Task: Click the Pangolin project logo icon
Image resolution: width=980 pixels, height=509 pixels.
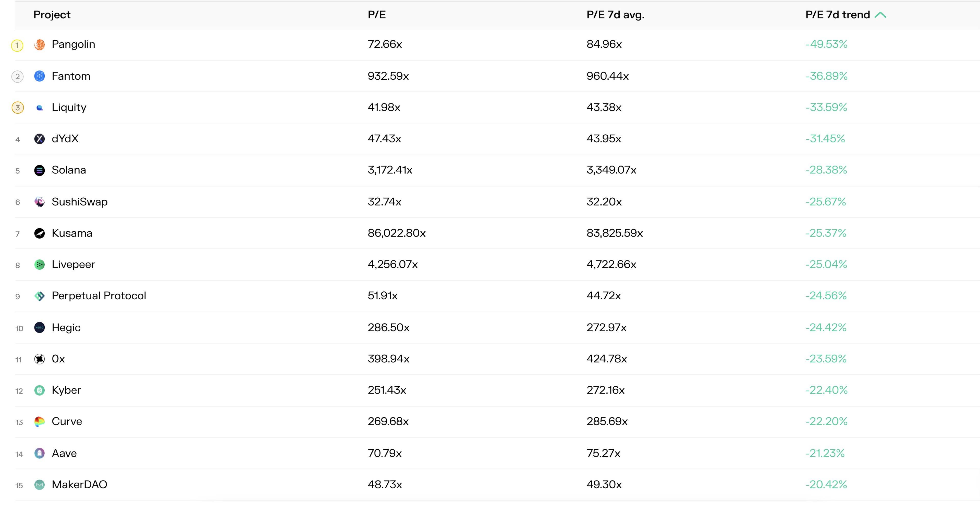Action: pyautogui.click(x=40, y=44)
